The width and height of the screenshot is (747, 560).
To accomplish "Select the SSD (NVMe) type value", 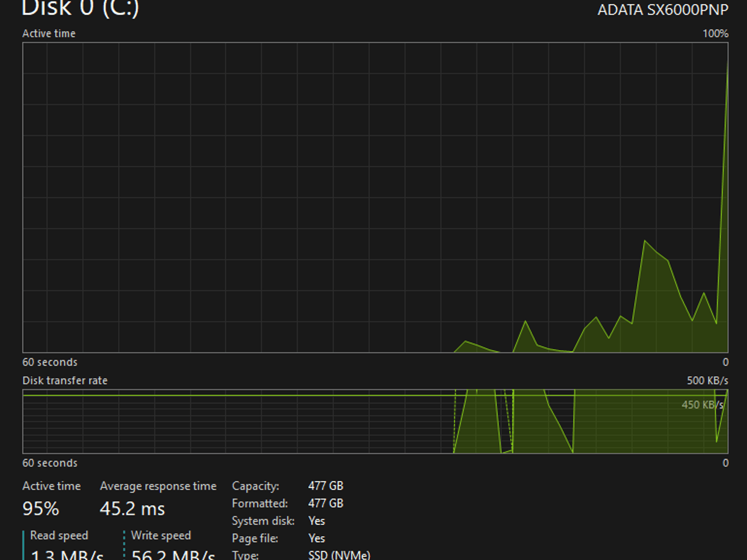I will pyautogui.click(x=339, y=555).
